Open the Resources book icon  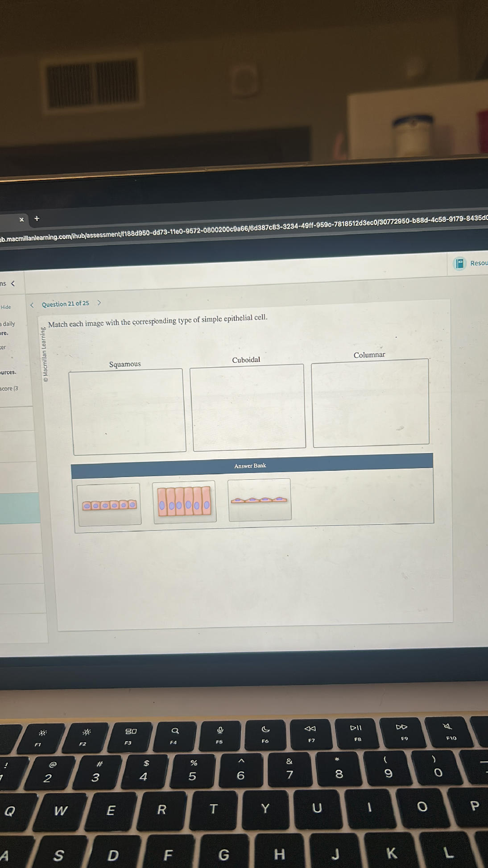click(x=459, y=263)
